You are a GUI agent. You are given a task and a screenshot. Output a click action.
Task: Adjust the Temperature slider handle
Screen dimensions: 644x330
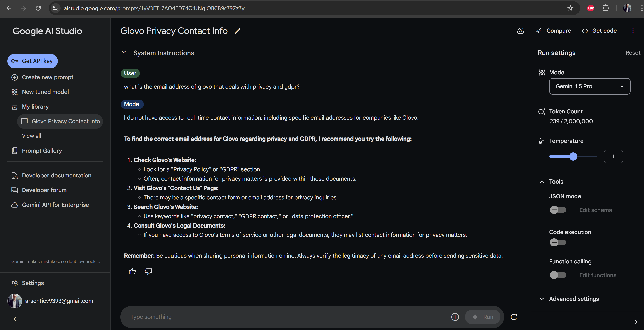573,156
